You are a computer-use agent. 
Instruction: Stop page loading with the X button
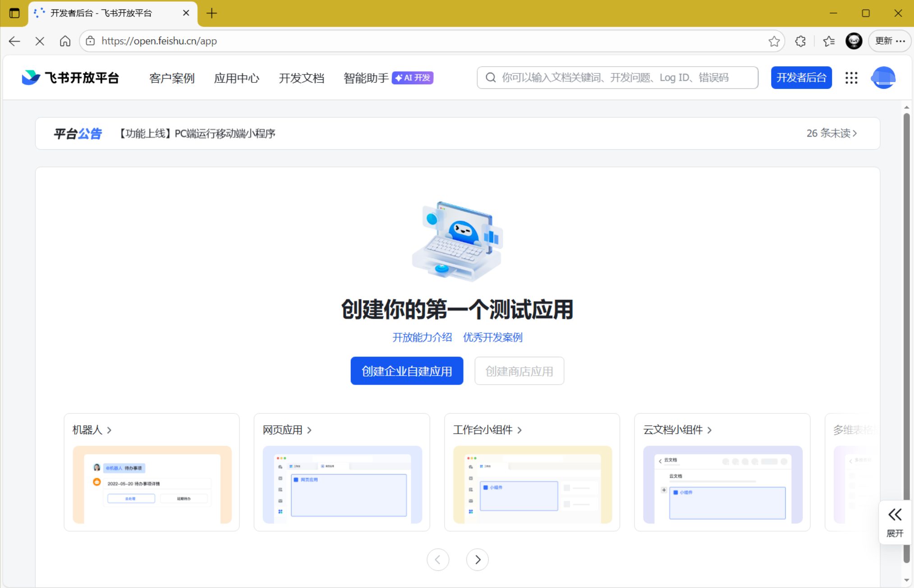[x=40, y=41]
